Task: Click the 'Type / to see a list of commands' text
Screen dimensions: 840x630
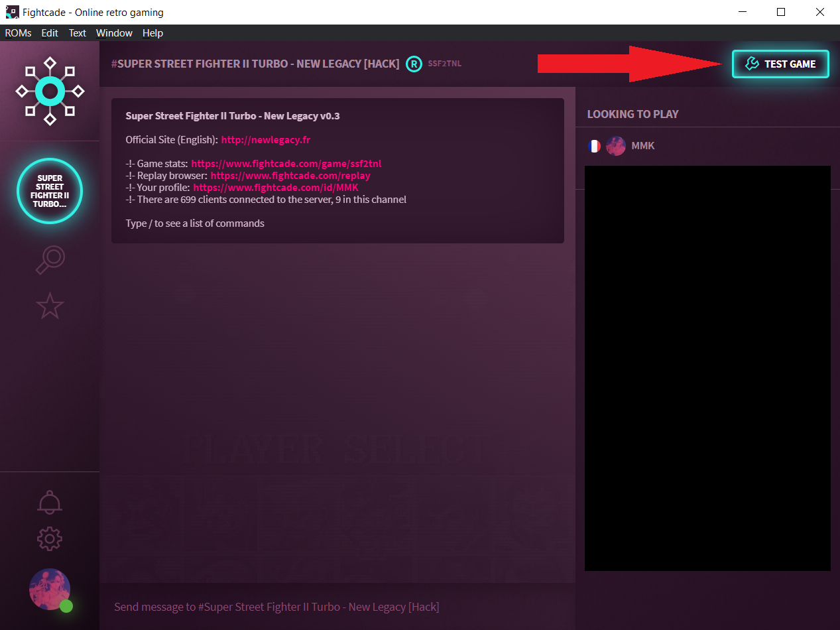Action: click(195, 223)
